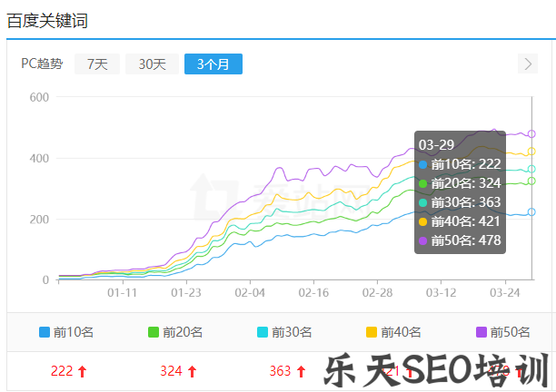Click the red up arrow next to 324
Viewport: 556px width, 392px height.
click(191, 371)
